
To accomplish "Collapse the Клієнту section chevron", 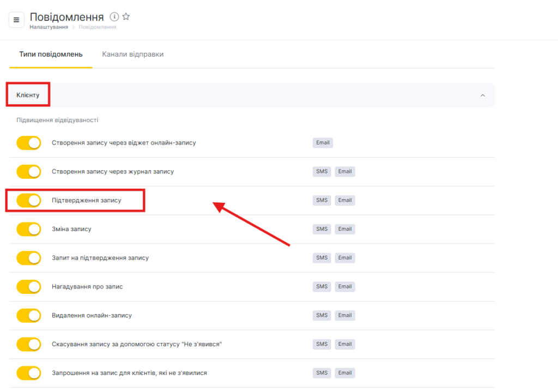I will (482, 95).
